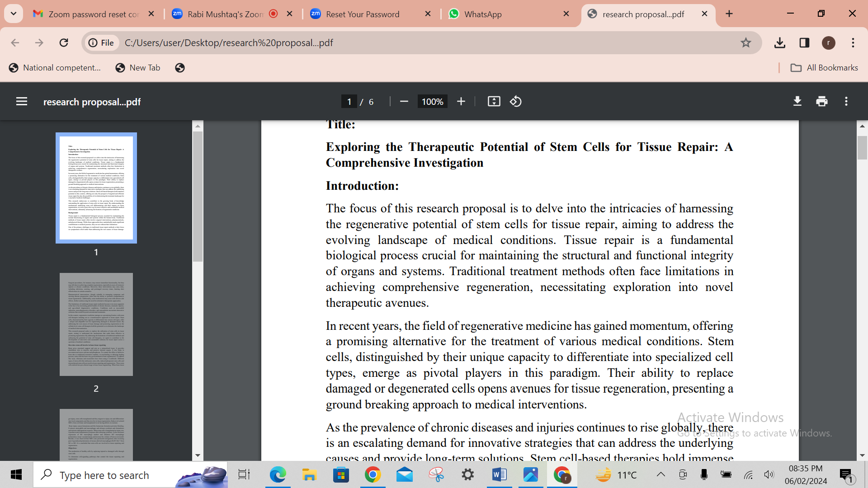Click the document vertical scrollbar thumb
The height and width of the screenshot is (488, 868).
(862, 147)
